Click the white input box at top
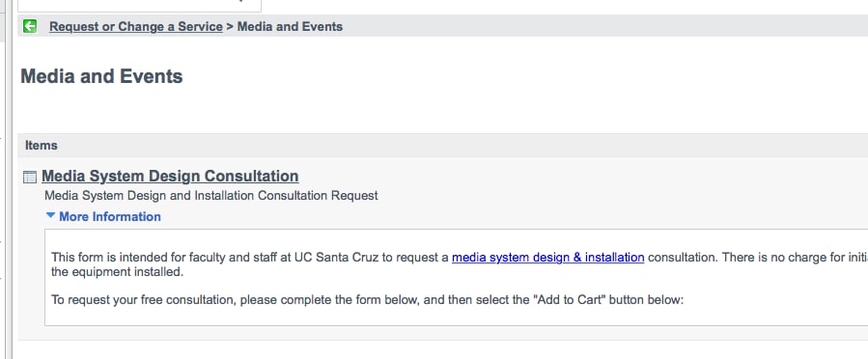This screenshot has width=868, height=359. 139,5
